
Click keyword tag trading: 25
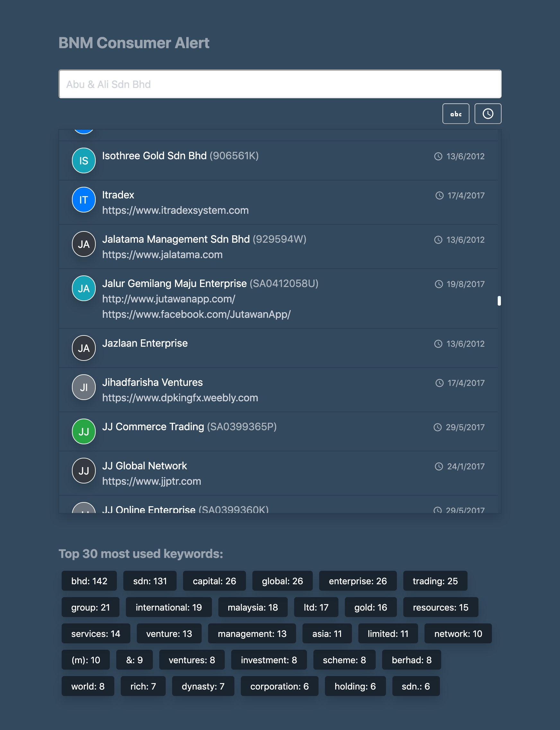(x=435, y=581)
